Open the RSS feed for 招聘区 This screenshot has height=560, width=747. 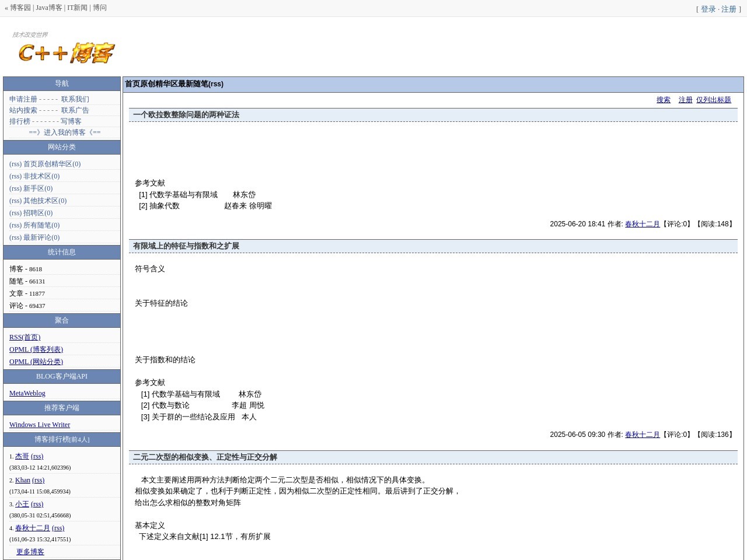point(15,213)
